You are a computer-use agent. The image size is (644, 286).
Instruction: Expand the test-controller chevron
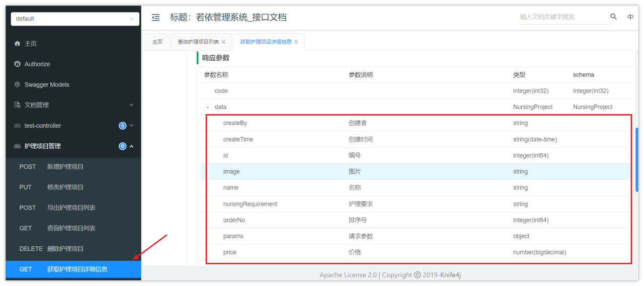[132, 126]
